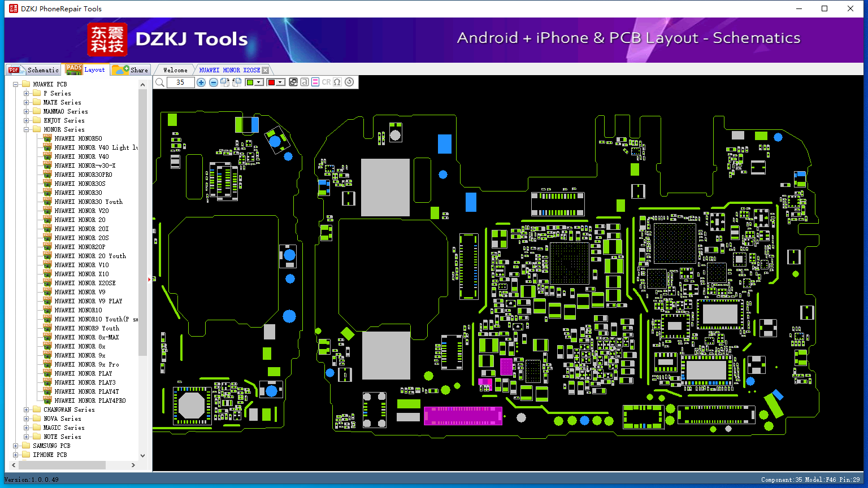Click the zoom value input field
This screenshot has width=868, height=488.
pyautogui.click(x=180, y=82)
